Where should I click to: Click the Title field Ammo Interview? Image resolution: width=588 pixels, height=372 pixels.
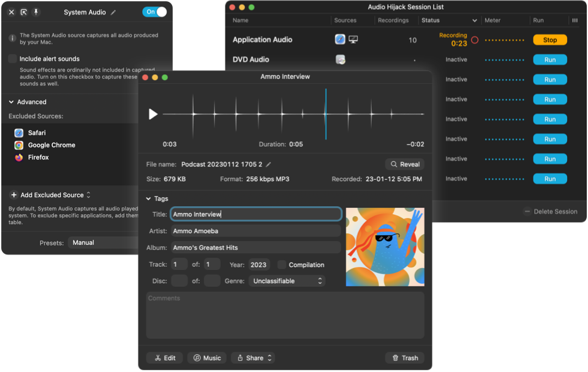click(x=256, y=214)
